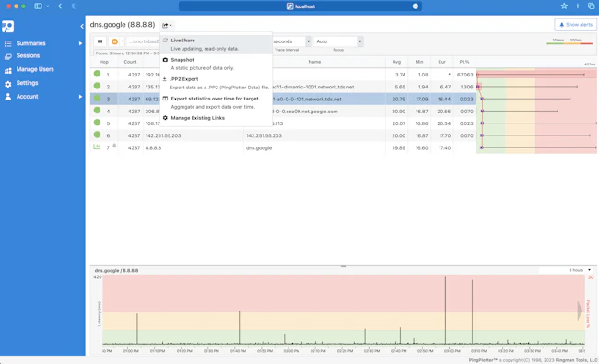Screen dimensions: 599x364
Task: Open Summaries in the sidebar
Action: point(30,43)
